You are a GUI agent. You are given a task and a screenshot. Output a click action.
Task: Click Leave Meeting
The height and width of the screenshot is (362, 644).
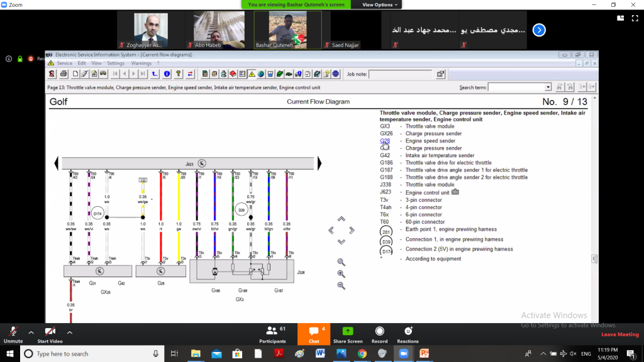tap(619, 334)
